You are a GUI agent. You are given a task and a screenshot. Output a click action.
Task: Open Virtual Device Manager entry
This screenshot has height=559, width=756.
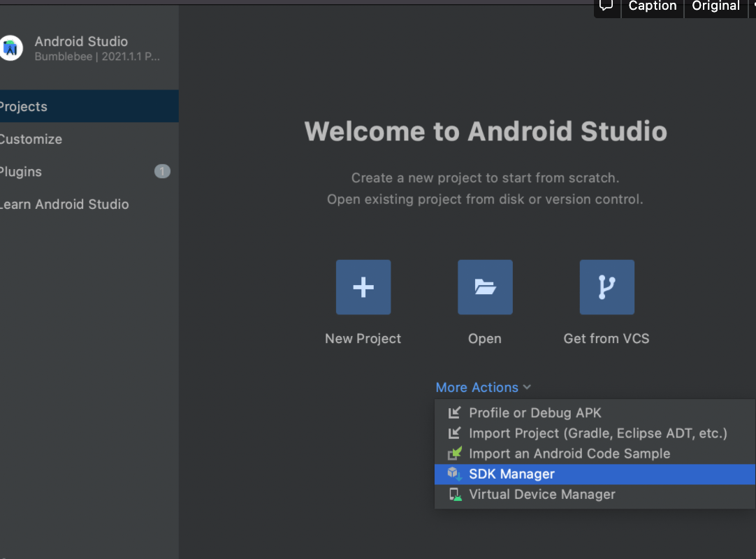[x=595, y=495]
